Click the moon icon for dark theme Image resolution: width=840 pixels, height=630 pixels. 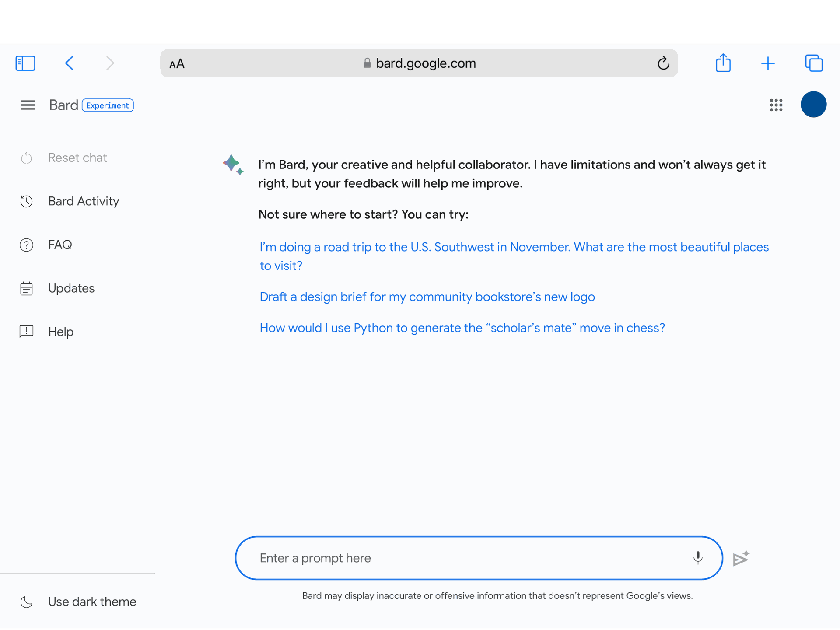[x=26, y=602]
